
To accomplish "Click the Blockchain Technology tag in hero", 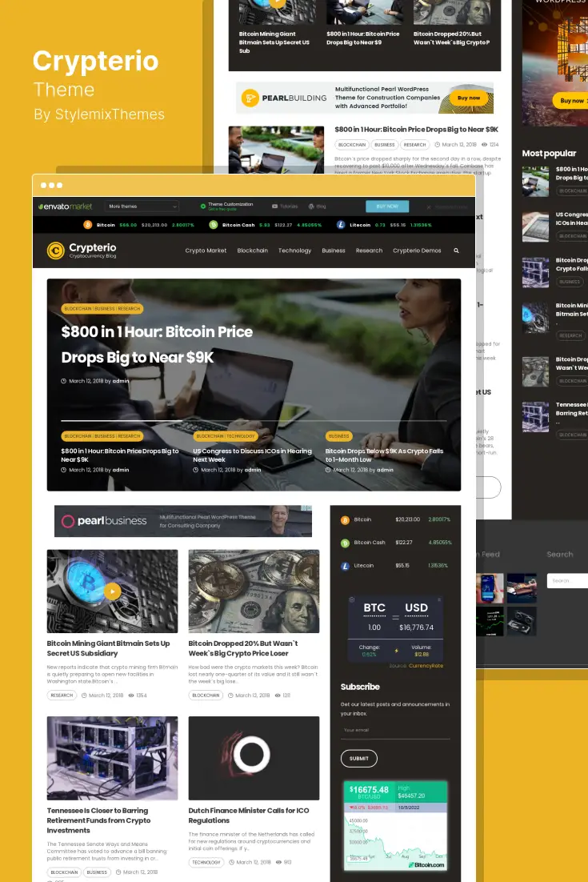I will 226,436.
